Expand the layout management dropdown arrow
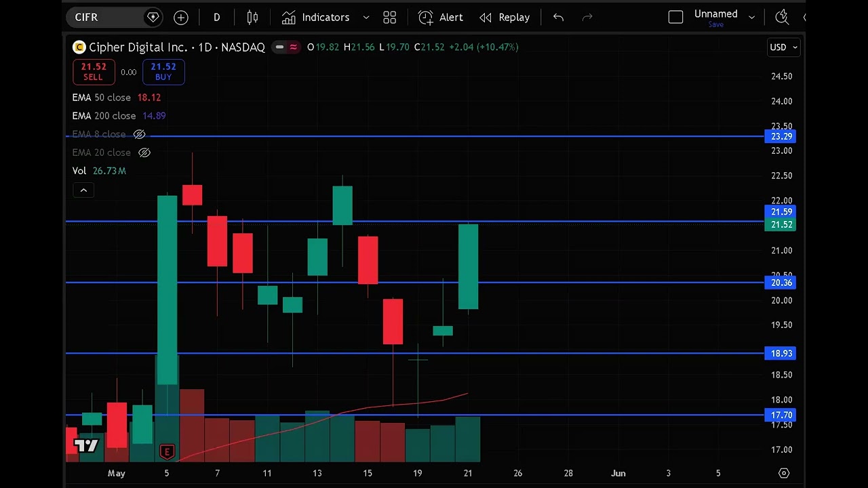 751,18
